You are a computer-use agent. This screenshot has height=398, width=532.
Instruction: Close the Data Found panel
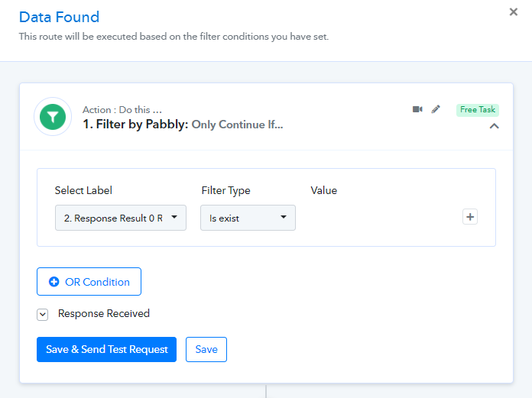point(514,12)
